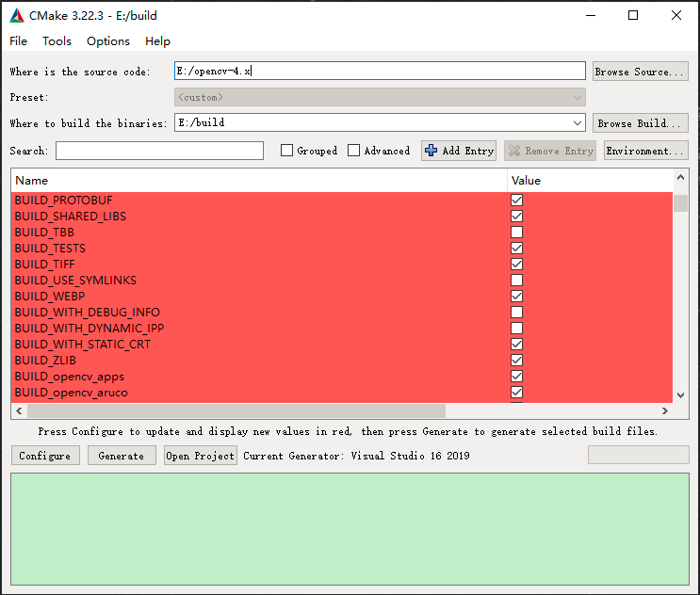Select the BUILD_SHARED_LIBS entry name
Viewport: 700px width, 595px height.
coord(71,217)
